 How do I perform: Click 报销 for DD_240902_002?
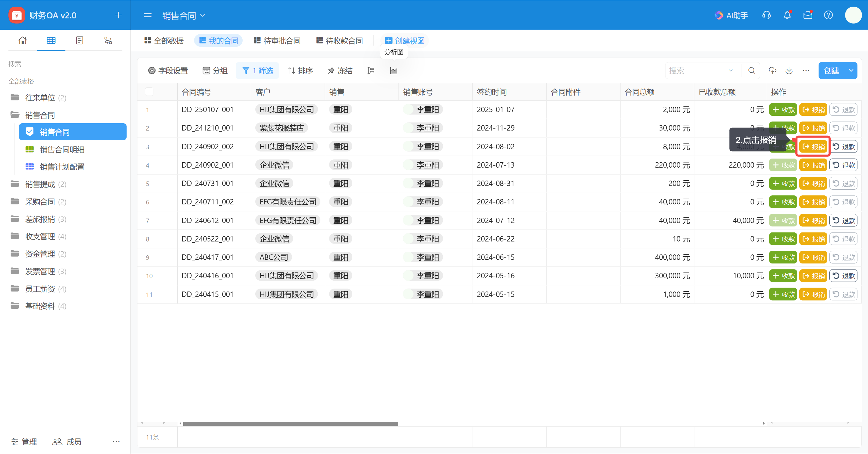pos(813,147)
